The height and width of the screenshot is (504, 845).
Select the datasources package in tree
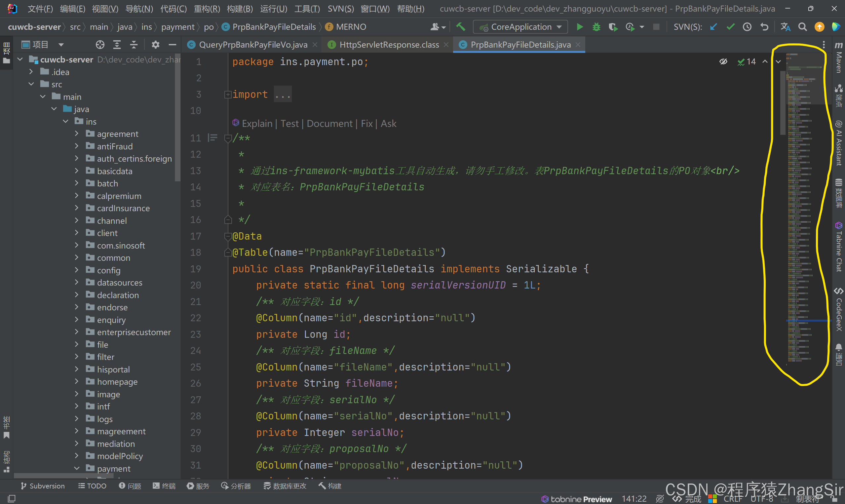coord(120,283)
